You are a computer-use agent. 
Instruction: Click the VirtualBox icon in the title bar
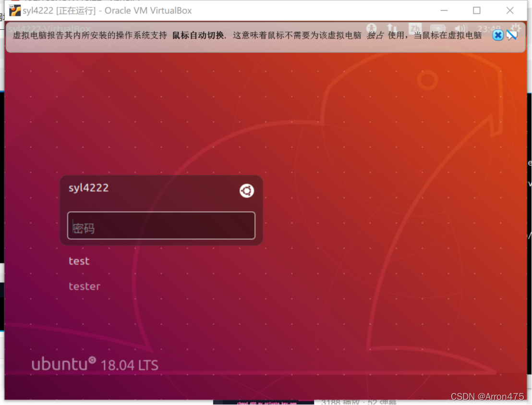pyautogui.click(x=14, y=11)
